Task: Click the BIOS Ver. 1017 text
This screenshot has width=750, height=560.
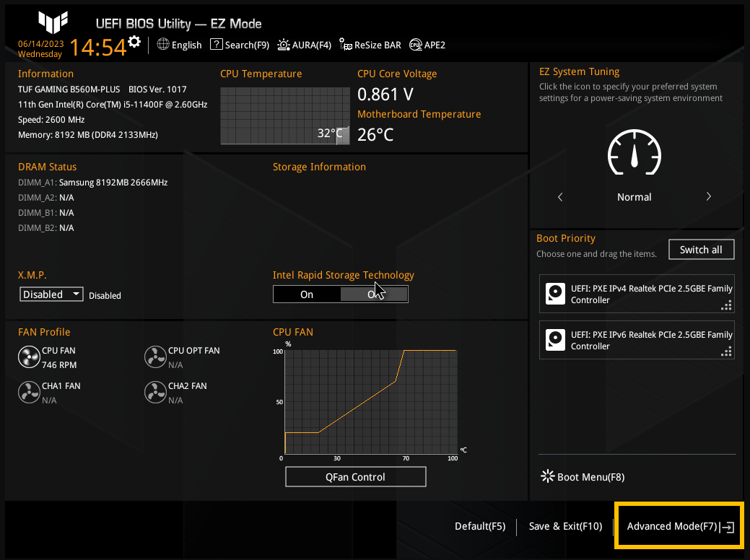Action: click(157, 89)
